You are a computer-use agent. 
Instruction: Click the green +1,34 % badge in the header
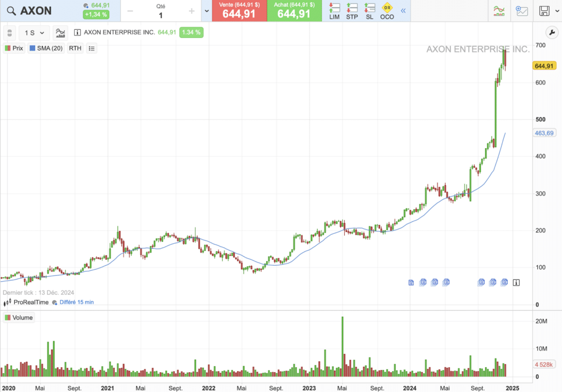pos(95,15)
